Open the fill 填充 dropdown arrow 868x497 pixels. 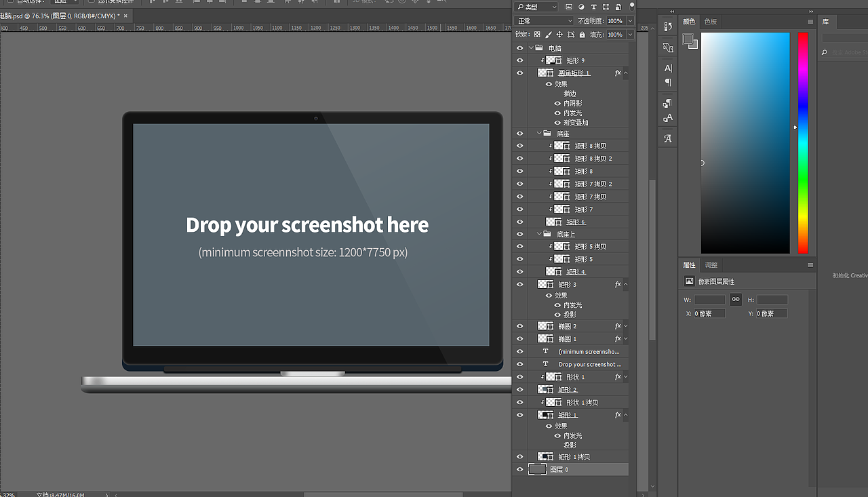coord(630,35)
